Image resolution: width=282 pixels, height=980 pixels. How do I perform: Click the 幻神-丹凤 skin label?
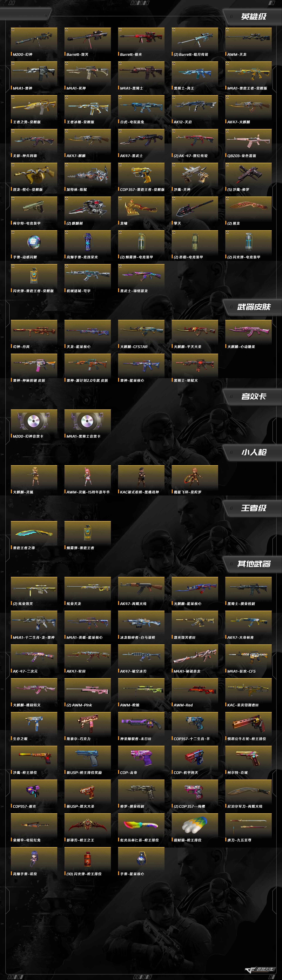tap(21, 347)
